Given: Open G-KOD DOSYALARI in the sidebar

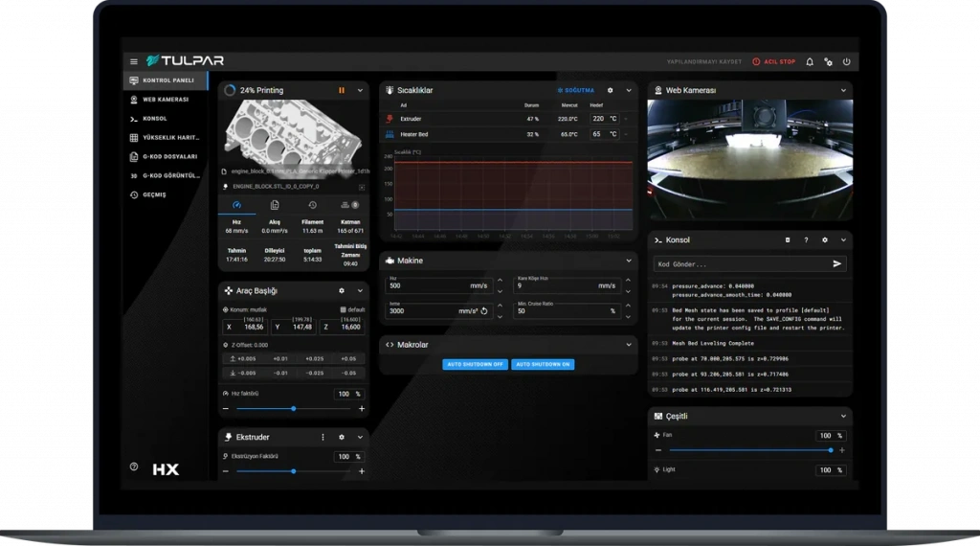Looking at the screenshot, I should pyautogui.click(x=169, y=156).
